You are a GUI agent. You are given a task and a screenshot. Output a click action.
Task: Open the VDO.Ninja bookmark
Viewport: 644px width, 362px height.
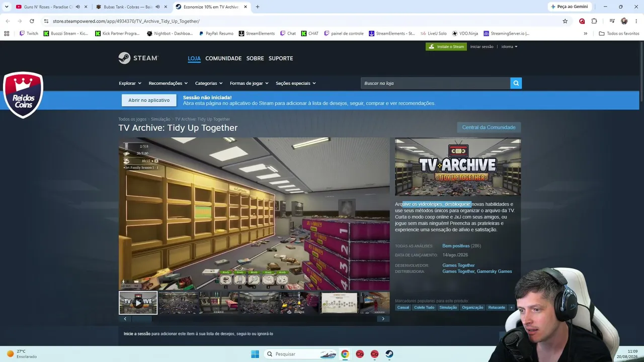point(465,34)
